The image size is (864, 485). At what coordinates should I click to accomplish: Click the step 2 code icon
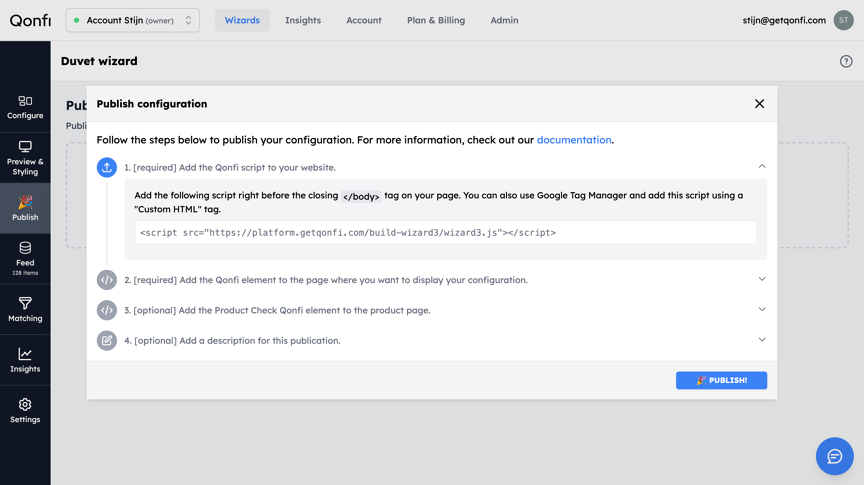(107, 280)
